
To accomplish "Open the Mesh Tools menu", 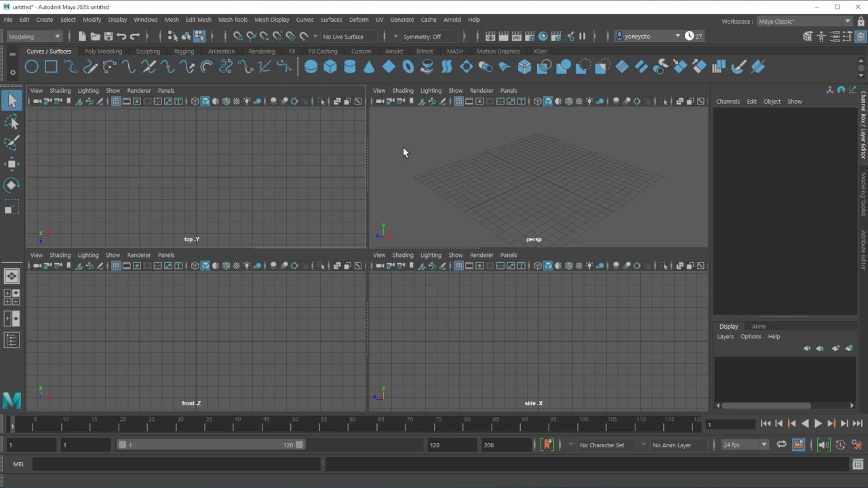I will coord(233,20).
